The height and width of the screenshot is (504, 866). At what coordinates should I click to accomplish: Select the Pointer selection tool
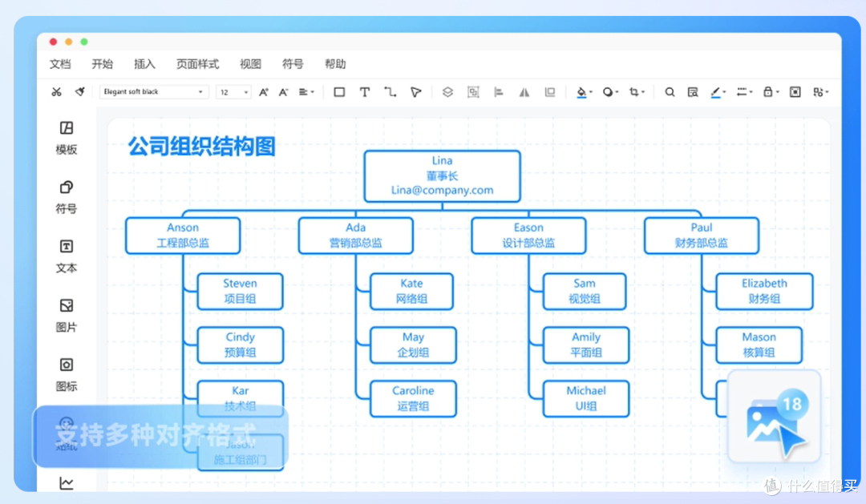click(415, 91)
